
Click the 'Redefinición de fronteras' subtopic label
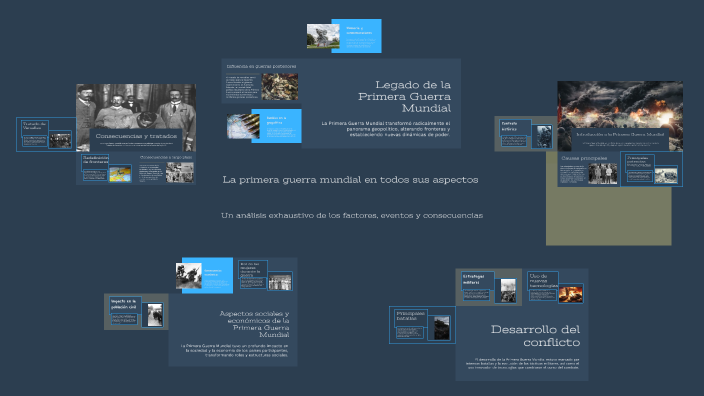pyautogui.click(x=95, y=159)
